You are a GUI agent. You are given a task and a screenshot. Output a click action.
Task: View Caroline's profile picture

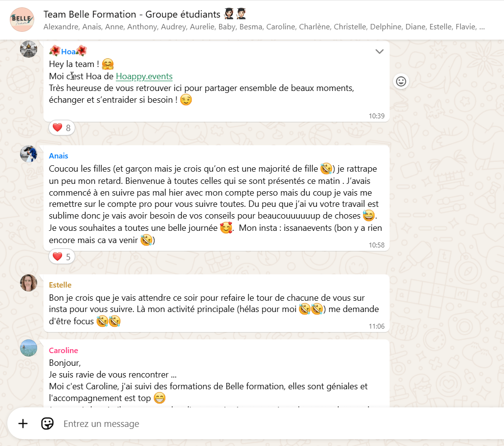point(29,348)
